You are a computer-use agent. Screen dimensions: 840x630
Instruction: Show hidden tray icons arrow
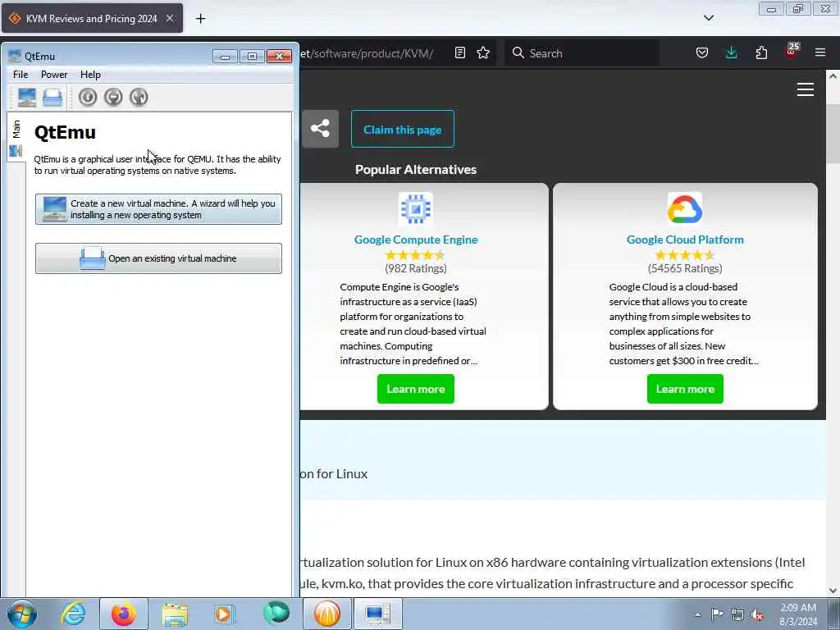coord(697,614)
